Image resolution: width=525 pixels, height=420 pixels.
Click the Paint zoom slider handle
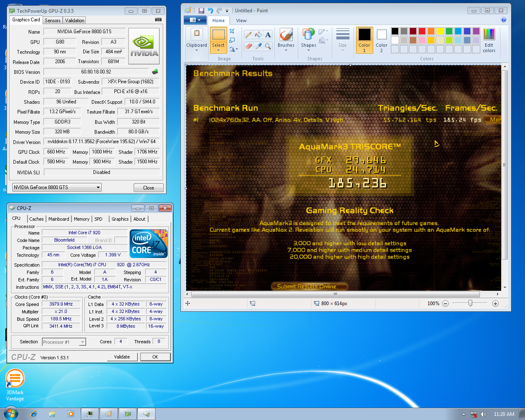(470, 303)
